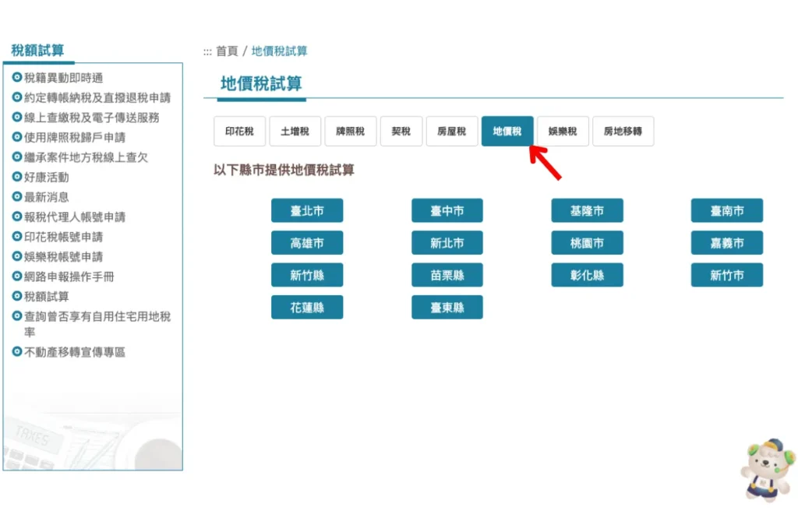Switch to the 土增稅 tab
This screenshot has width=798, height=532.
pyautogui.click(x=295, y=131)
